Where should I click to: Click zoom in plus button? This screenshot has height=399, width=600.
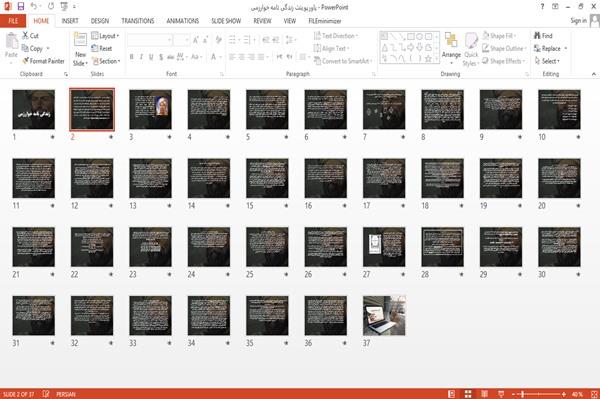(x=564, y=394)
